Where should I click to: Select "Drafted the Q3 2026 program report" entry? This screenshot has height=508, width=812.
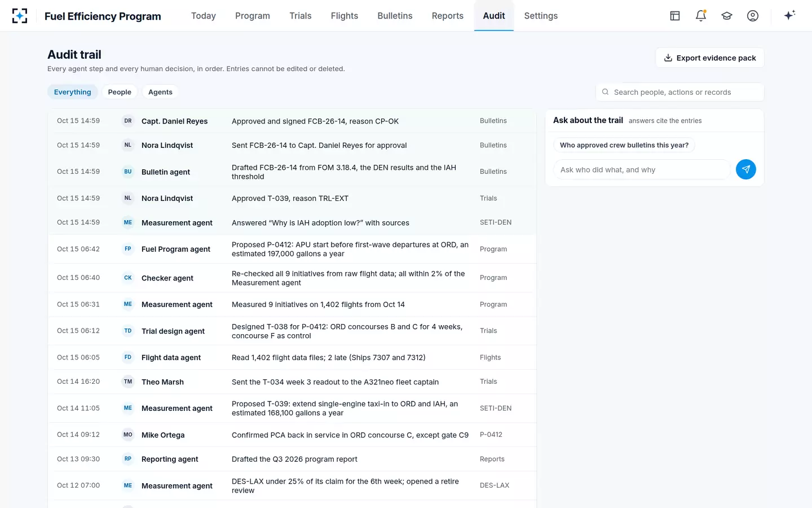(x=292, y=459)
